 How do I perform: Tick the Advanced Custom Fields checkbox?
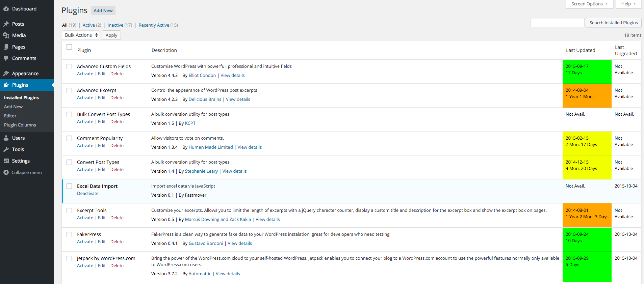[x=69, y=66]
